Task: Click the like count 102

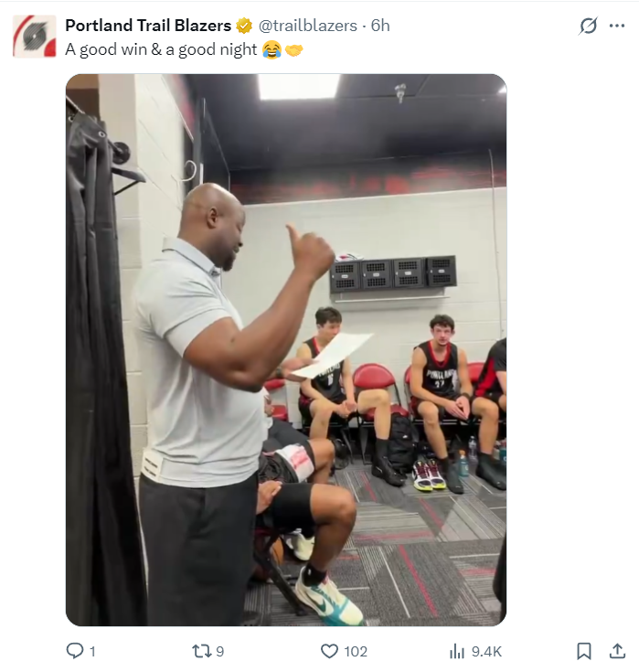Action: (x=356, y=651)
